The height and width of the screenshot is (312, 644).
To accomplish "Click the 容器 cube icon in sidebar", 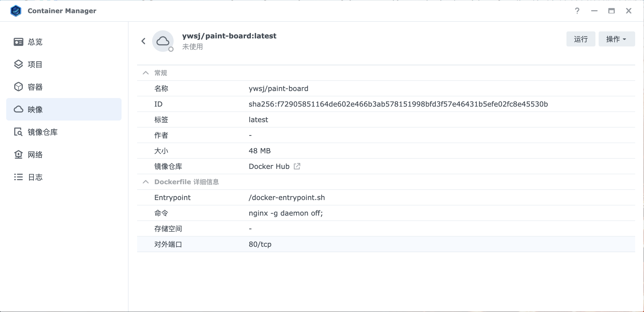I will click(18, 87).
